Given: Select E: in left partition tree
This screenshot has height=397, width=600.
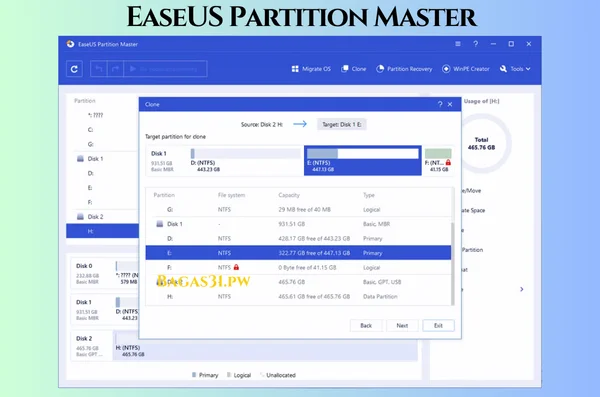Looking at the screenshot, I should [x=90, y=188].
